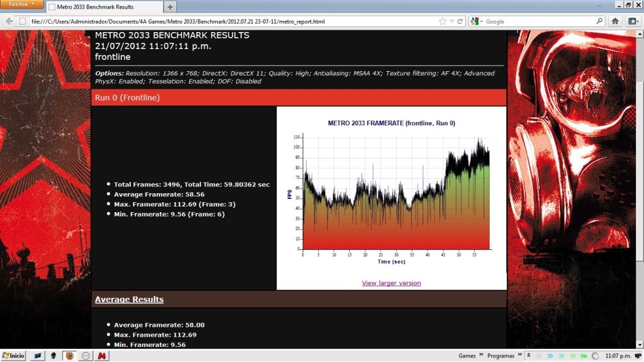This screenshot has height=362, width=644.
Task: Expand the Programas toolbar chevron
Action: (519, 354)
